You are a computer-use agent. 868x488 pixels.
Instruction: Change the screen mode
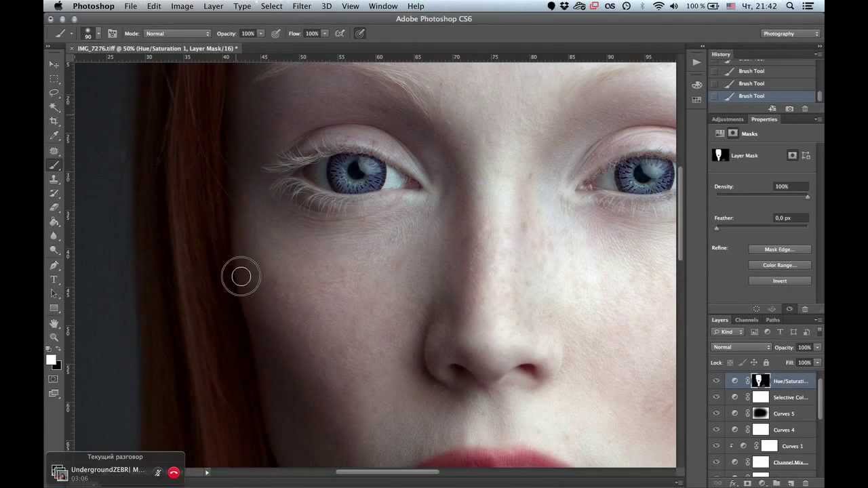click(x=54, y=393)
